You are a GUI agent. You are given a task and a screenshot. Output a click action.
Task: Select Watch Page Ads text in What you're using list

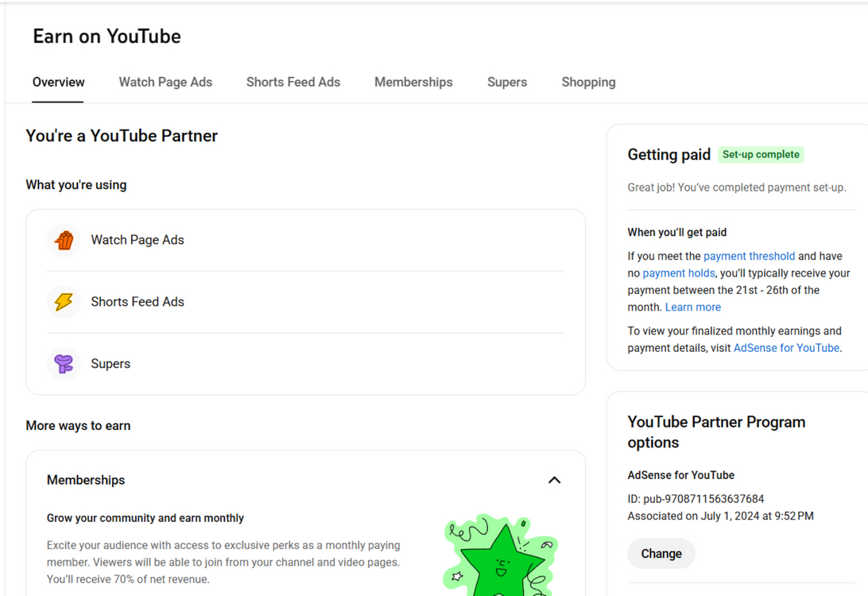138,240
